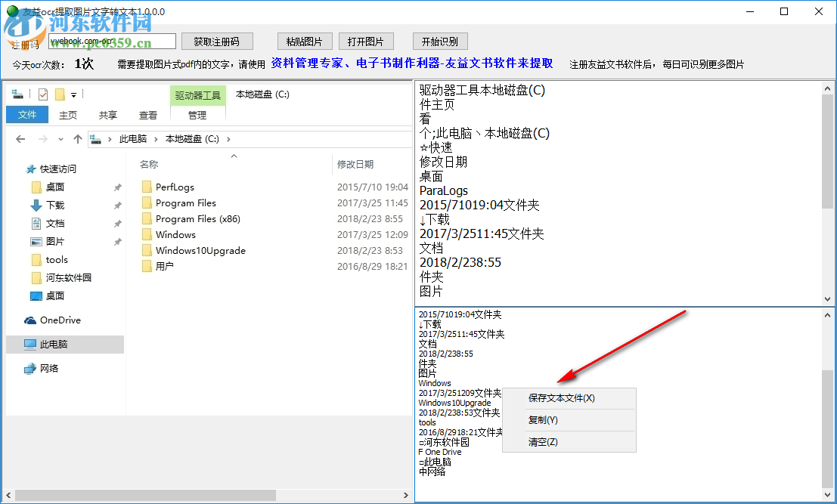This screenshot has width=837, height=504.
Task: Toggle sort order on the 名称 column
Action: [149, 164]
